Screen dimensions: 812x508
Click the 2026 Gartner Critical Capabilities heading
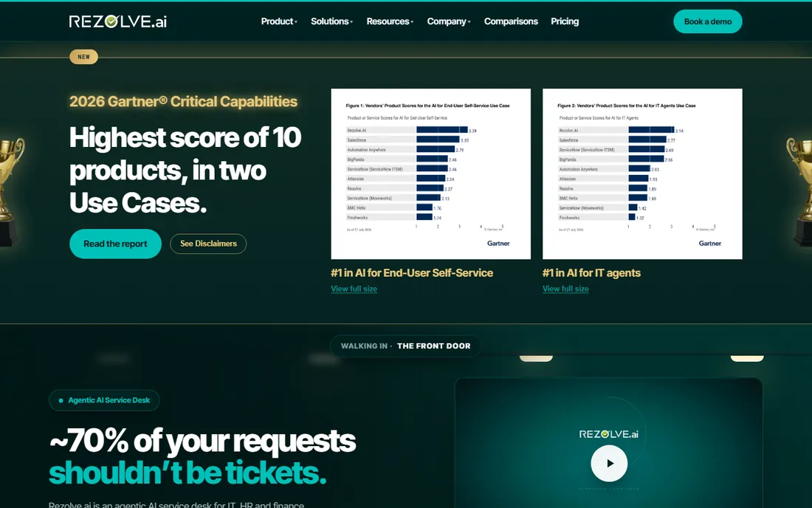(x=183, y=101)
